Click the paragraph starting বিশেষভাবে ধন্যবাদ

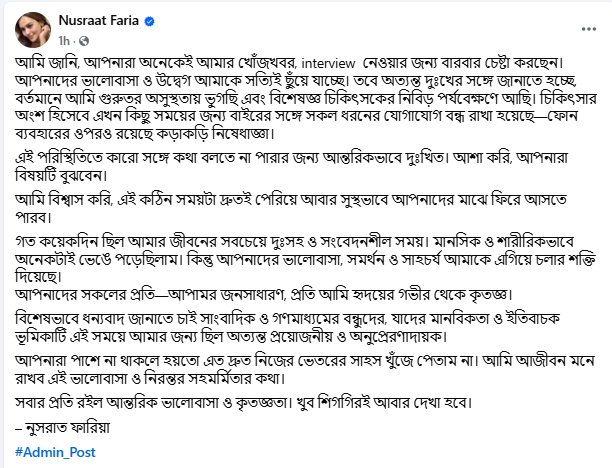(x=288, y=327)
